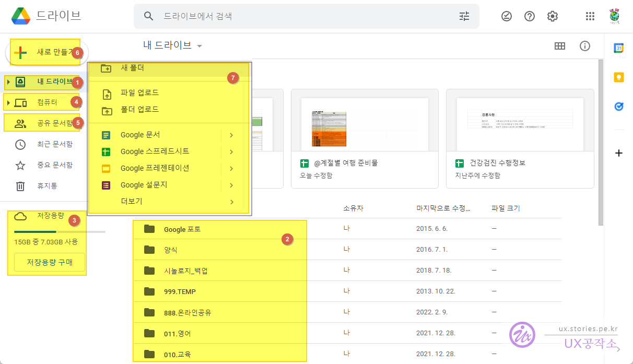633x364 pixels.
Task: Click the search magnifier icon
Action: click(x=149, y=16)
